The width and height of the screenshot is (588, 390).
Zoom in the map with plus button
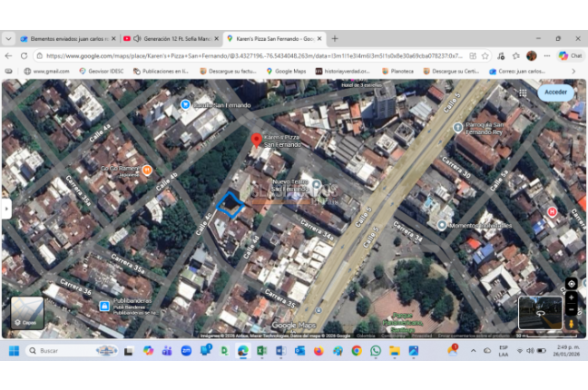[571, 297]
